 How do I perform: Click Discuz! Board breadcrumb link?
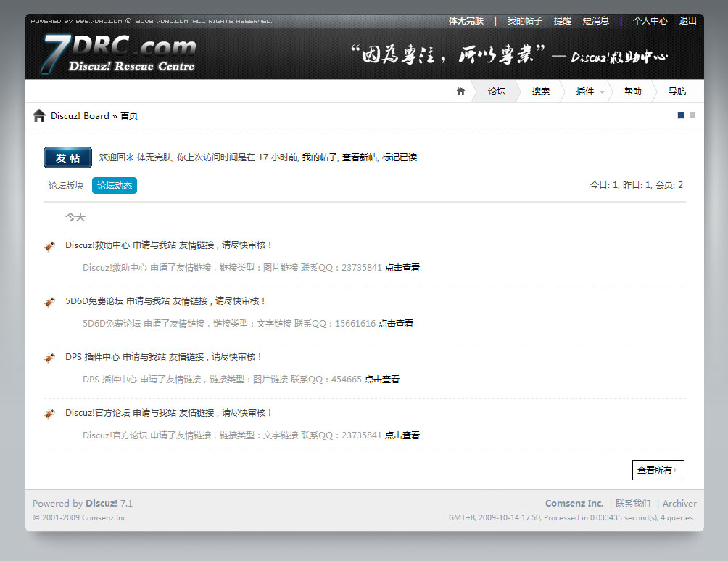[80, 115]
